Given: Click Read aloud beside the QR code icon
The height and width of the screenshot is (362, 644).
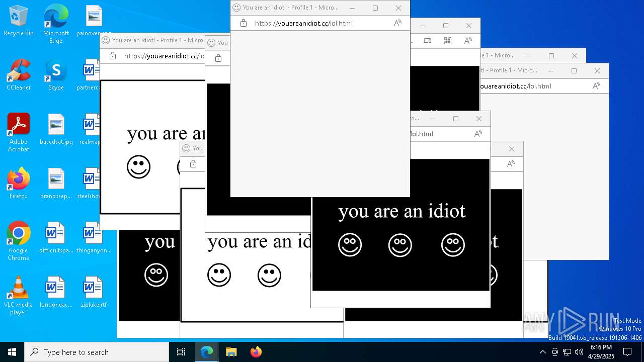Looking at the screenshot, I should 468,41.
